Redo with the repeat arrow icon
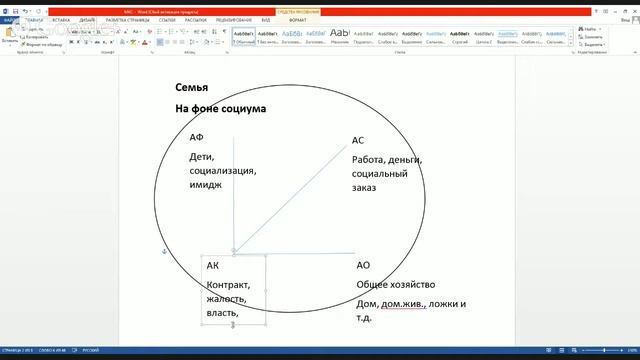 click(x=38, y=11)
